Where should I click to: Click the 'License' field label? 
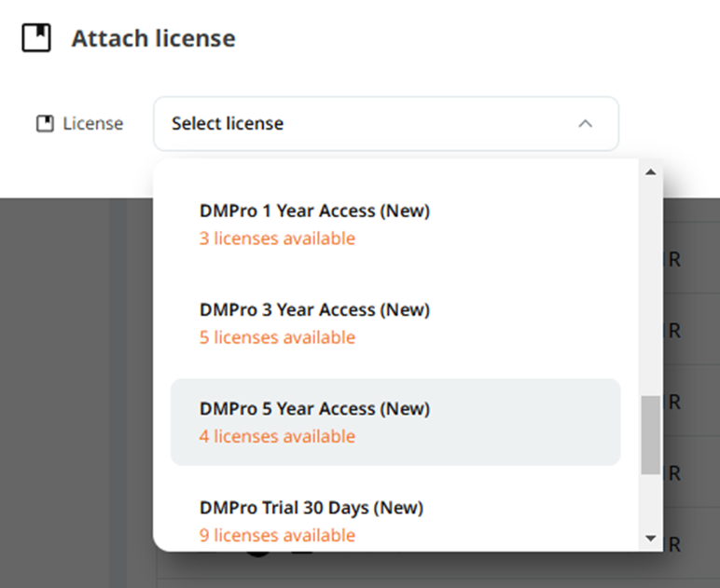click(x=93, y=123)
